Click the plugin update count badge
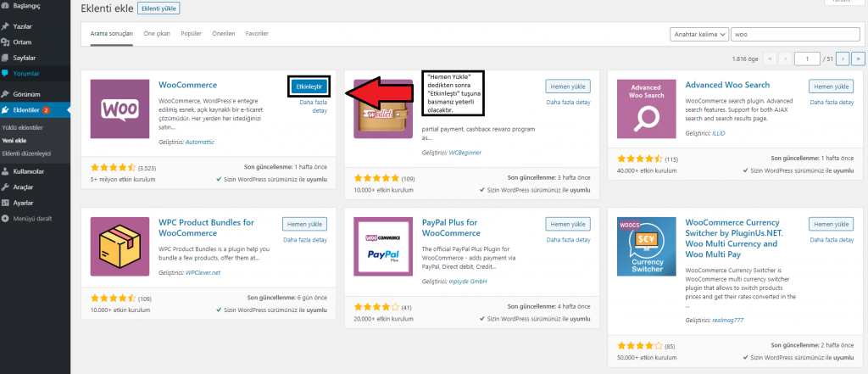 (x=46, y=110)
